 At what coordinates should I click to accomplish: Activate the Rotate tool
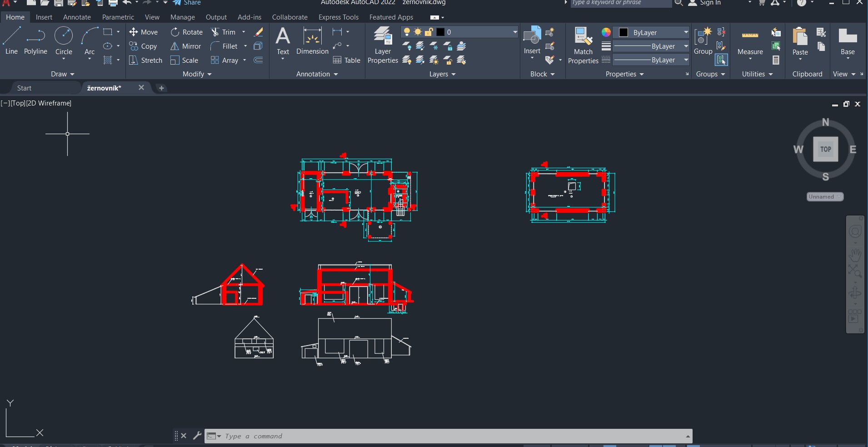tap(186, 32)
